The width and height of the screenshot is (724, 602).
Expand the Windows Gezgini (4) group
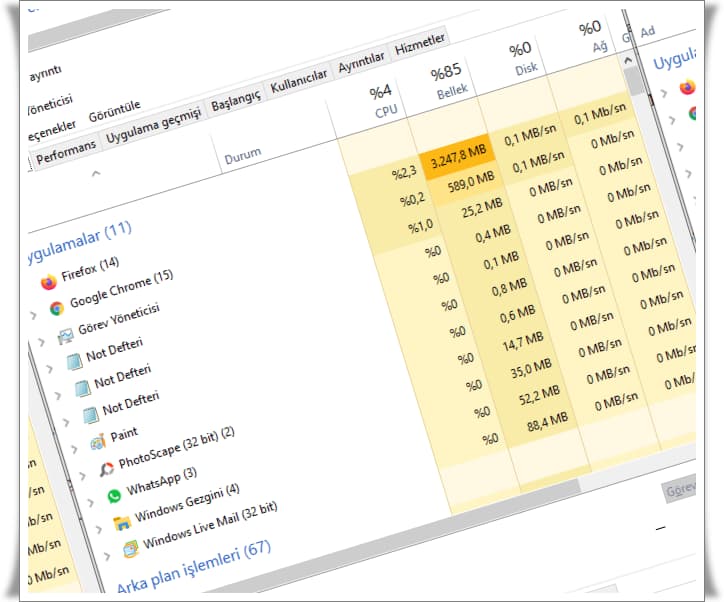tap(99, 530)
